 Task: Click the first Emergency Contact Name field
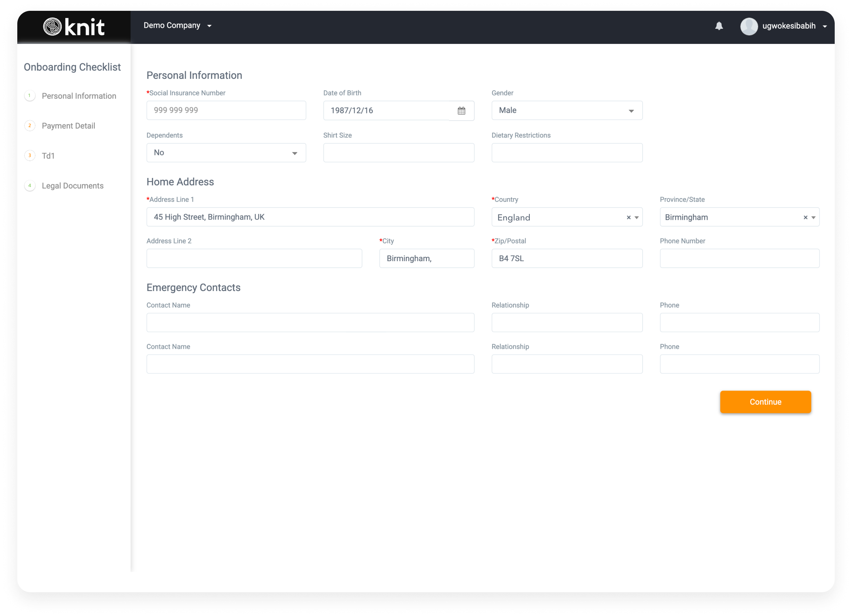(310, 322)
